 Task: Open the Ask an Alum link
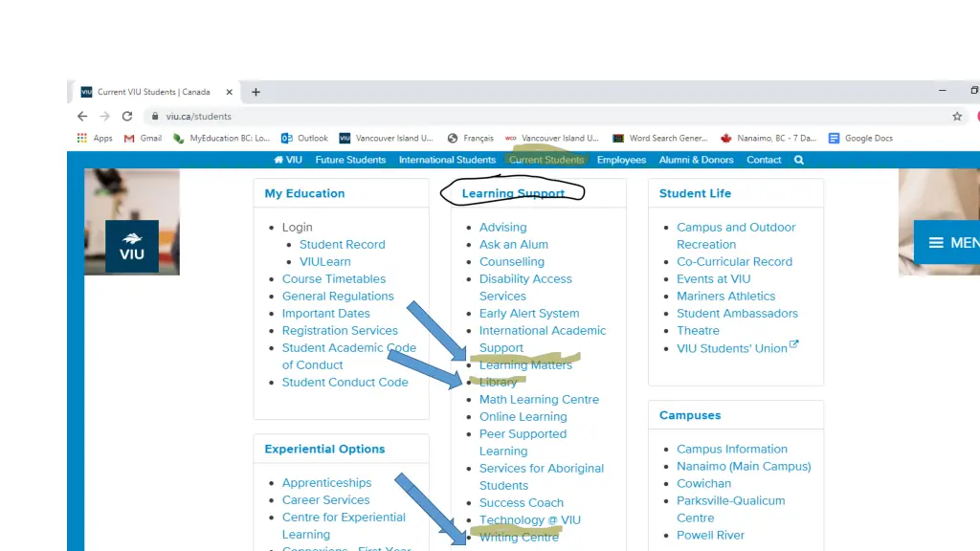[x=514, y=244]
